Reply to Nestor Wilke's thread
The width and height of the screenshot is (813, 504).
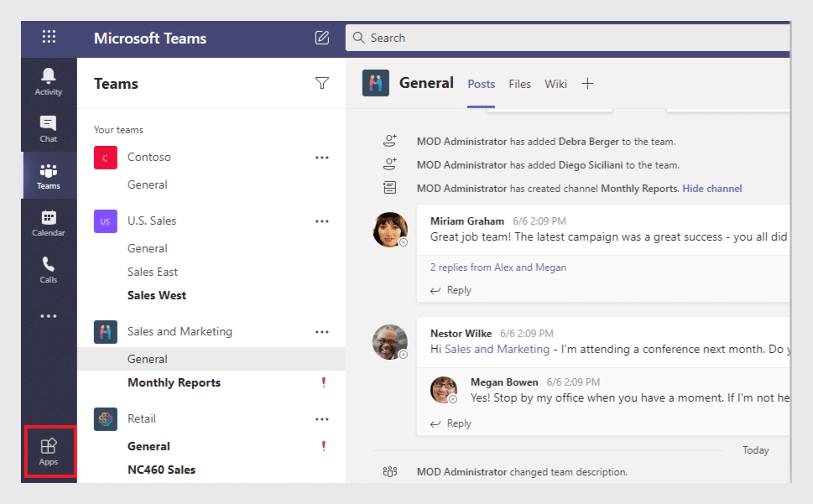451,423
